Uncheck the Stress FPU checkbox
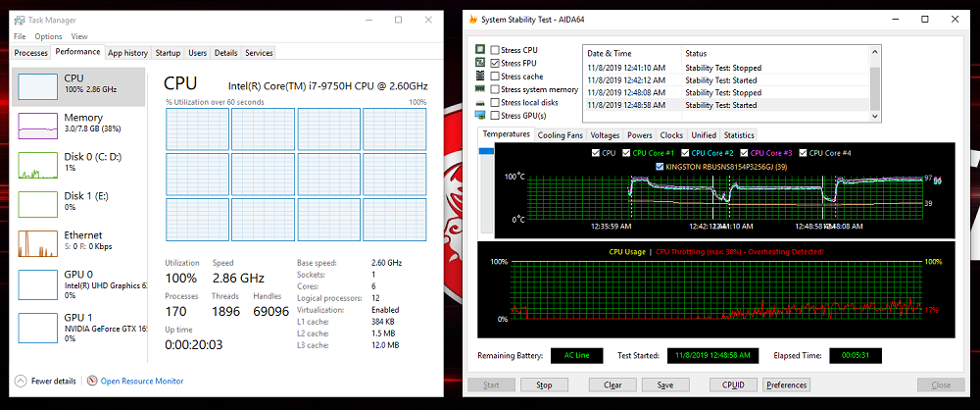This screenshot has height=410, width=980. [x=495, y=63]
